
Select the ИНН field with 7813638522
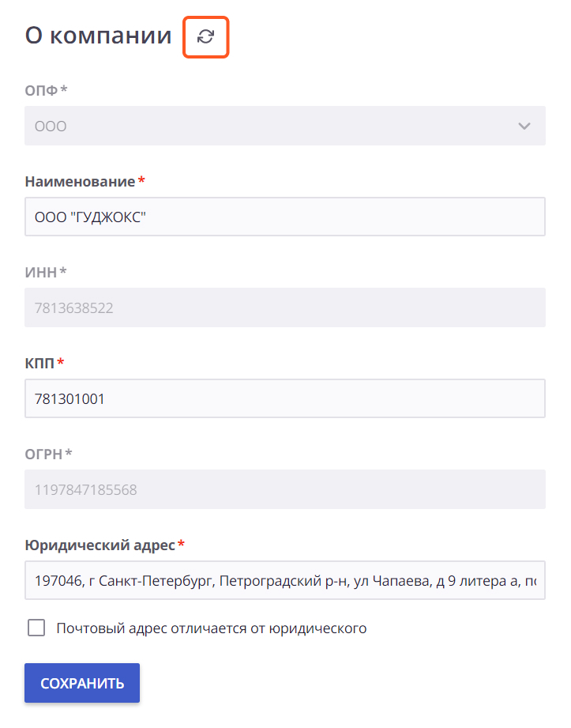click(x=285, y=307)
